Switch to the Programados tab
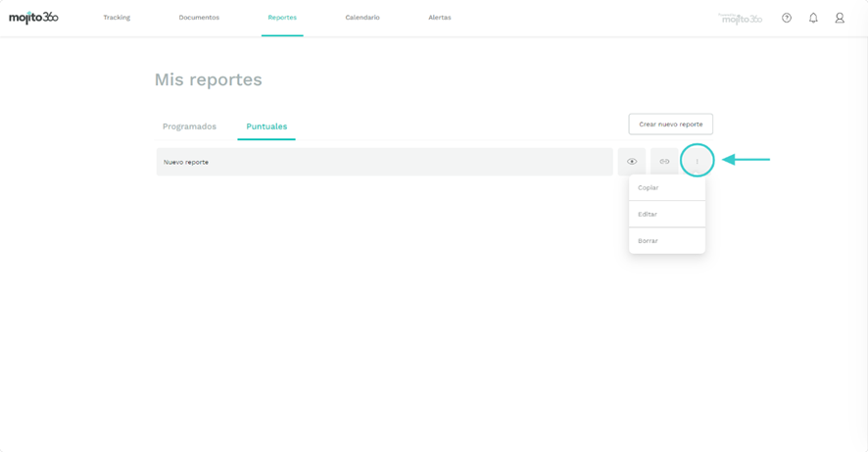The width and height of the screenshot is (868, 452). [x=189, y=126]
